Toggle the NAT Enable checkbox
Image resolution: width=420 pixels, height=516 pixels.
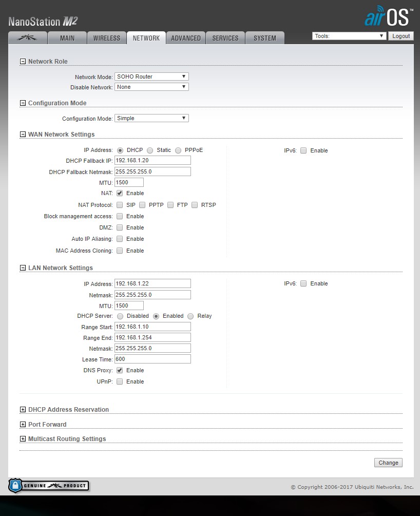tap(120, 193)
